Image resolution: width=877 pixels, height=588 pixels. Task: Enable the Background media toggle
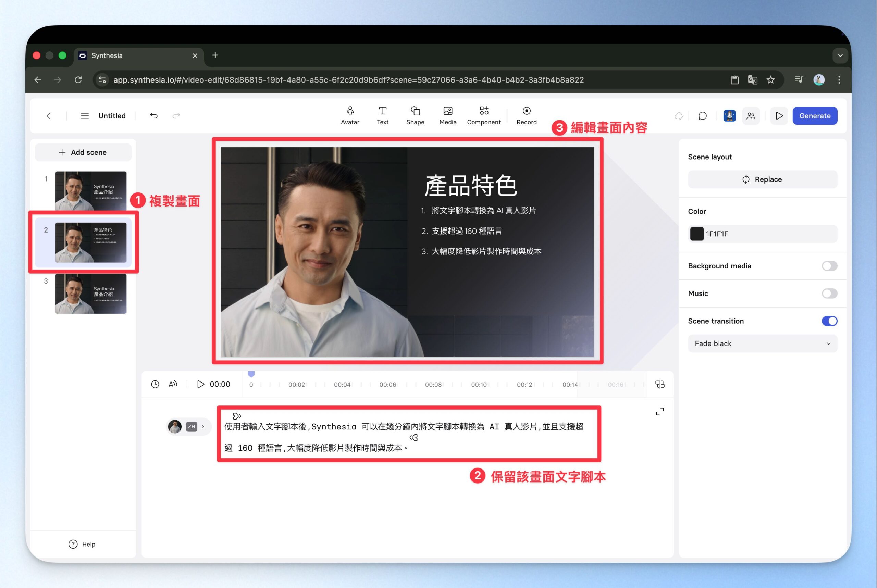tap(829, 266)
